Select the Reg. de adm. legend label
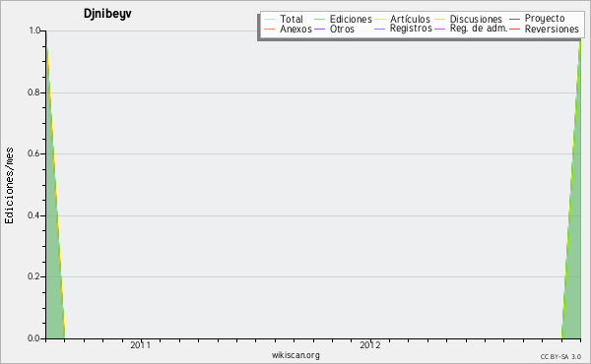Viewport: 591px width, 364px height. 479,29
